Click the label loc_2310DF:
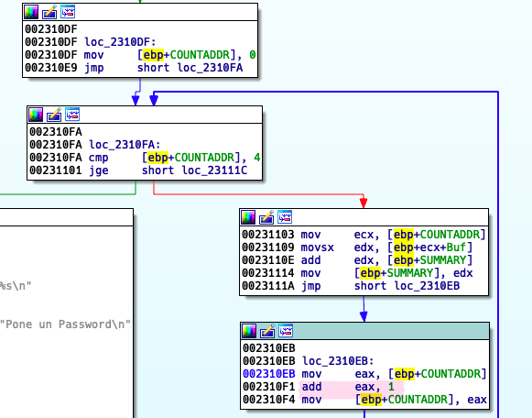This screenshot has width=532, height=418. click(x=120, y=42)
